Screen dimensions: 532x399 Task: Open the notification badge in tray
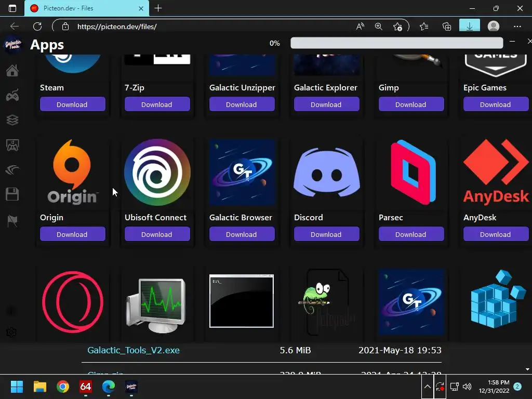(x=517, y=387)
